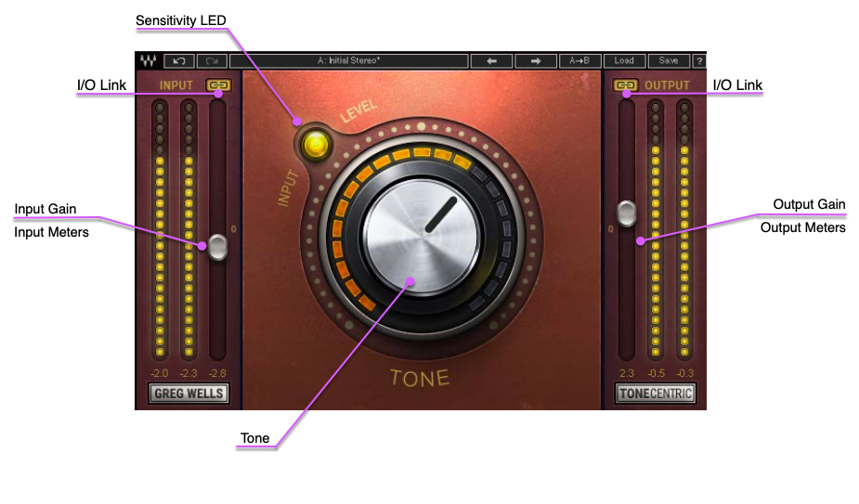Click the yellow sensitivity LED
This screenshot has height=504, width=859.
click(316, 145)
